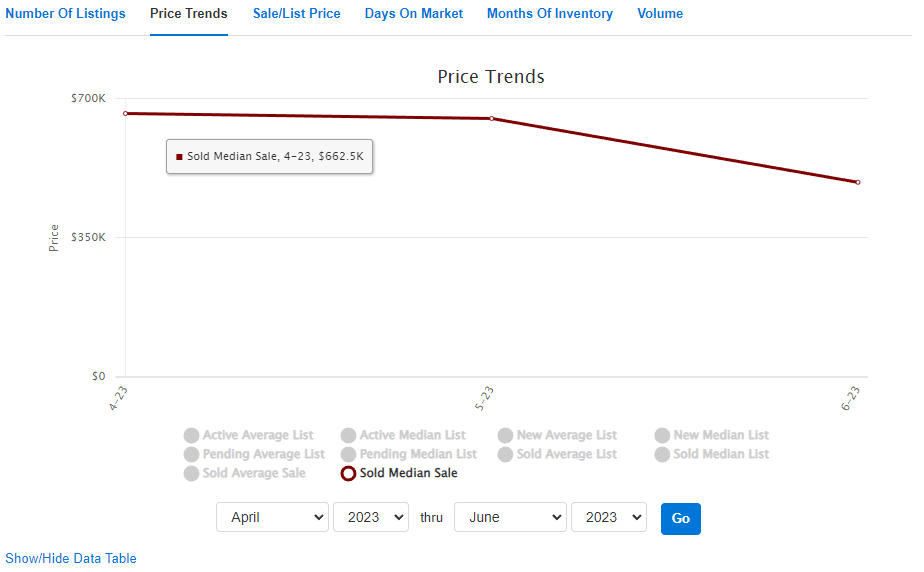924x572 pixels.
Task: Open the end year 2023 dropdown
Action: (609, 517)
